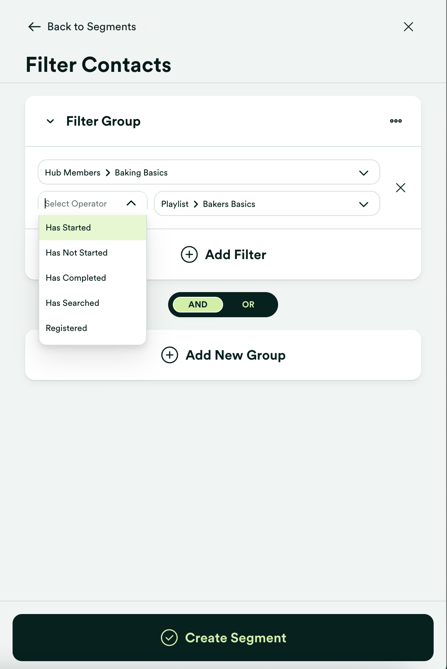Collapse the Filter Group section chevron
Screen dimensions: 447x669
pos(50,121)
